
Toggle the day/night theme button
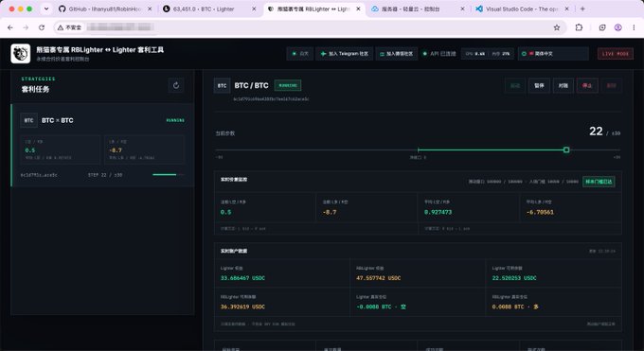[x=300, y=54]
